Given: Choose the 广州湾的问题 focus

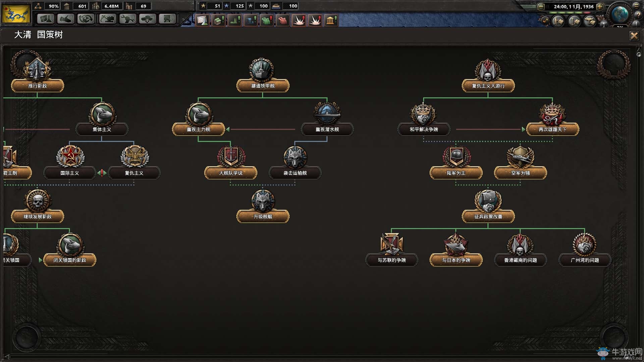Looking at the screenshot, I should 585,260.
